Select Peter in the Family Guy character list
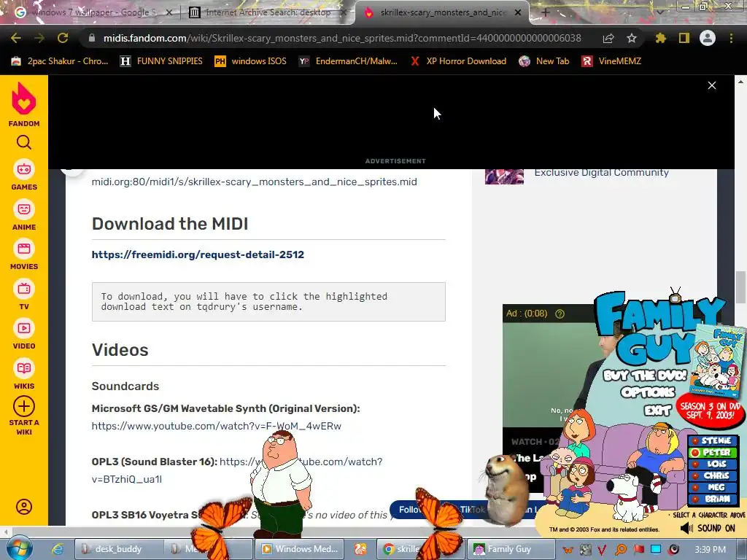This screenshot has width=747, height=560. point(713,452)
